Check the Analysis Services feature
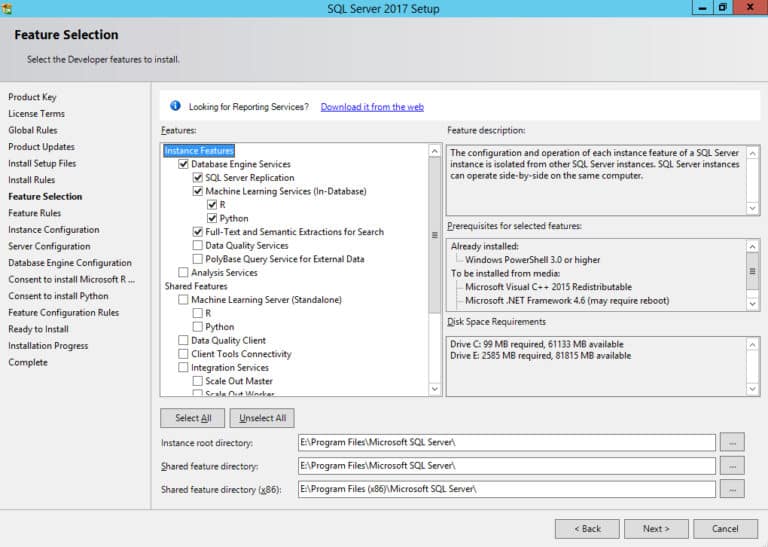Screen dimensions: 768x547 pos(183,272)
